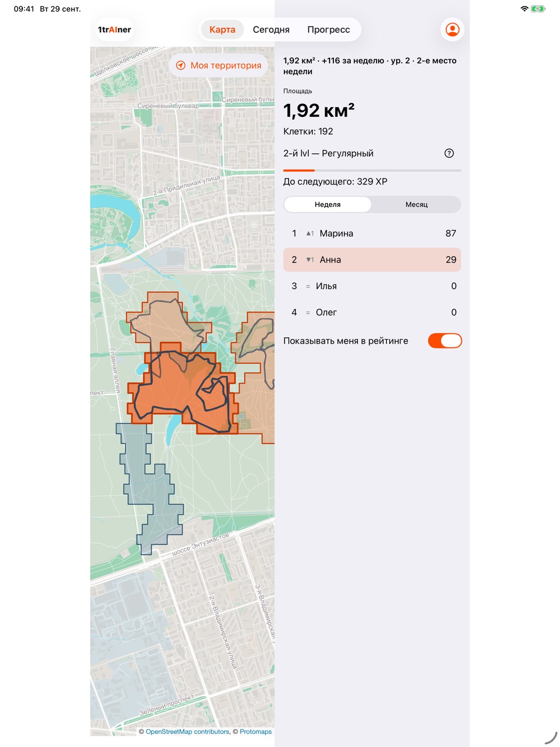The image size is (560, 747).
Task: Open the 1trAIner logo
Action: [114, 29]
